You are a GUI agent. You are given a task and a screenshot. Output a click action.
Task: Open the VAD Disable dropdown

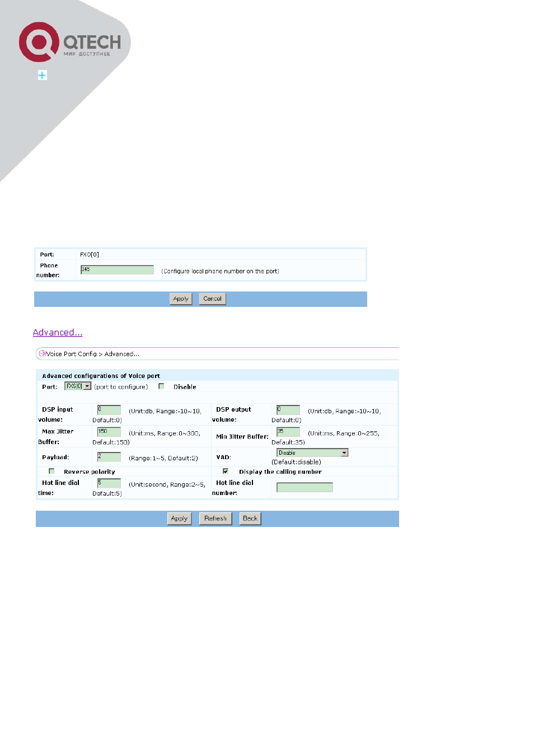click(312, 452)
